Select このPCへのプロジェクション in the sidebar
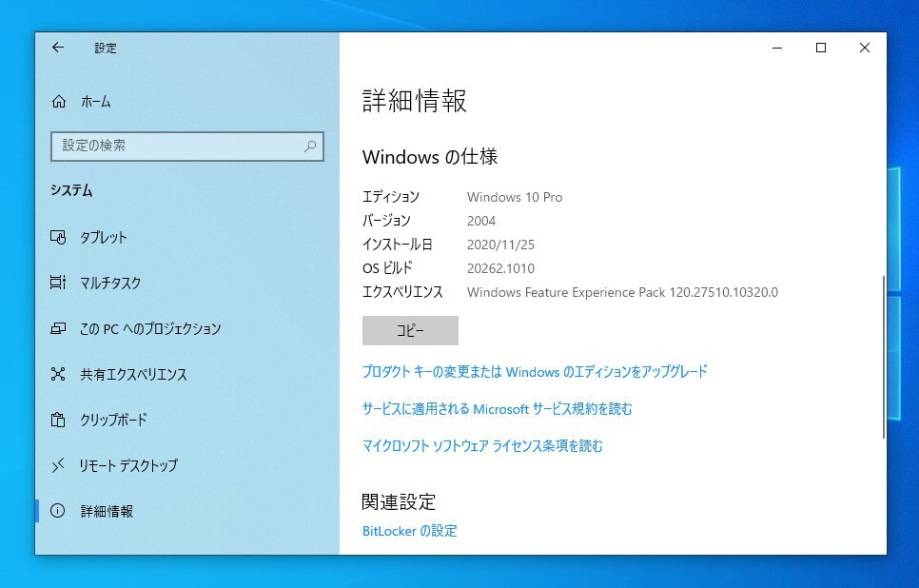Screen dimensions: 919x588 pyautogui.click(x=149, y=328)
